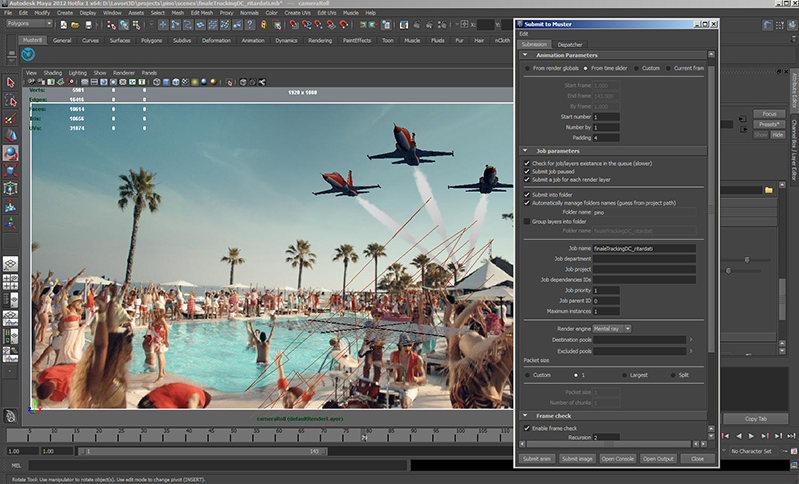Collapse the Animation Parameters section
799x484 pixels.
525,55
